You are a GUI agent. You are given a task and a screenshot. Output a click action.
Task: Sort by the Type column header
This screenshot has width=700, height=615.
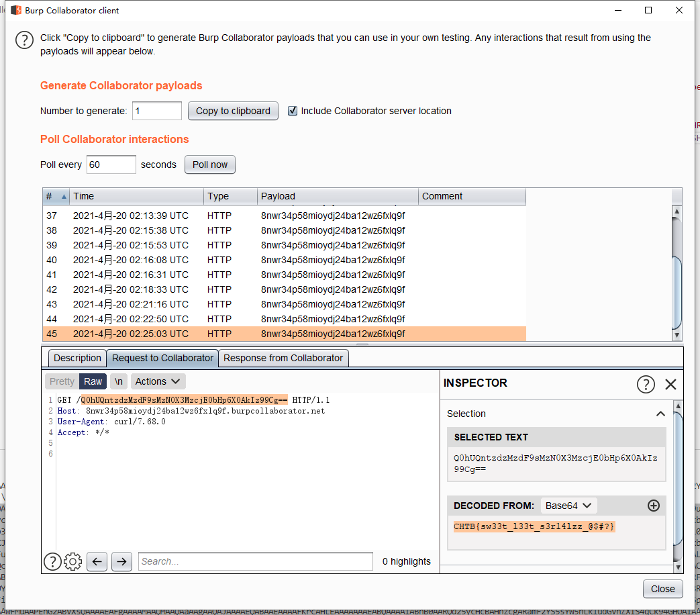click(x=230, y=196)
